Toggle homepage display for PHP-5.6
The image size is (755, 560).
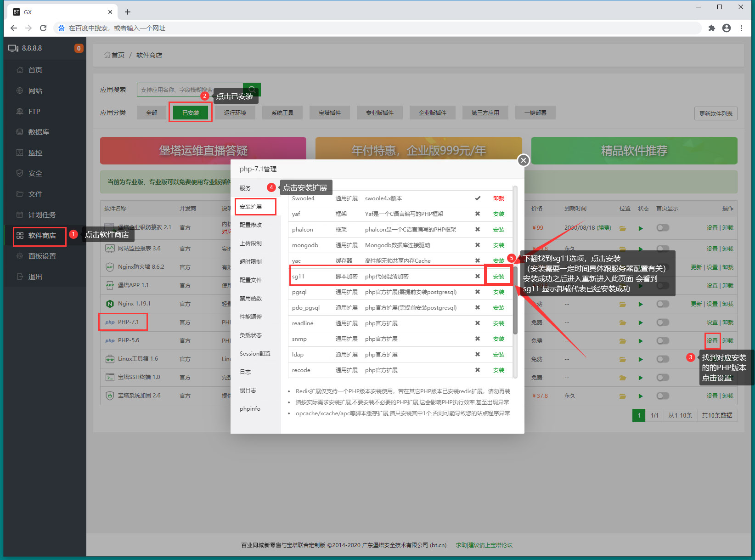tap(662, 341)
